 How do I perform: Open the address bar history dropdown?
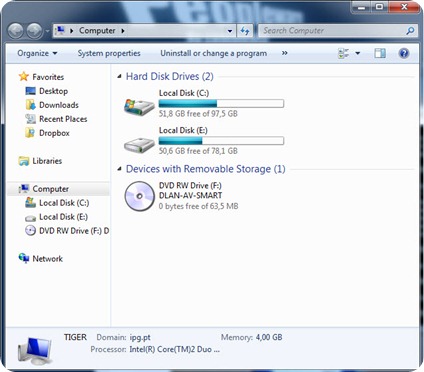[230, 31]
